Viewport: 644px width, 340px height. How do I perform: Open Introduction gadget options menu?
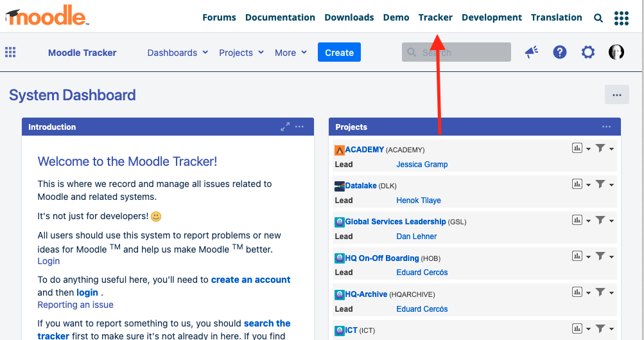[x=299, y=127]
